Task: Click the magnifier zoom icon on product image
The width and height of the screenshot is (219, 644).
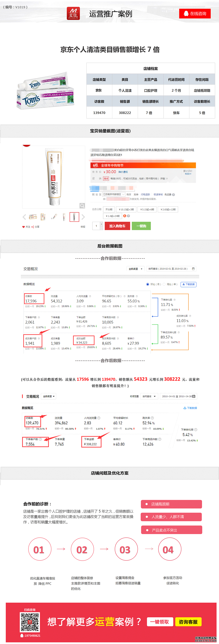Action: (x=82, y=205)
